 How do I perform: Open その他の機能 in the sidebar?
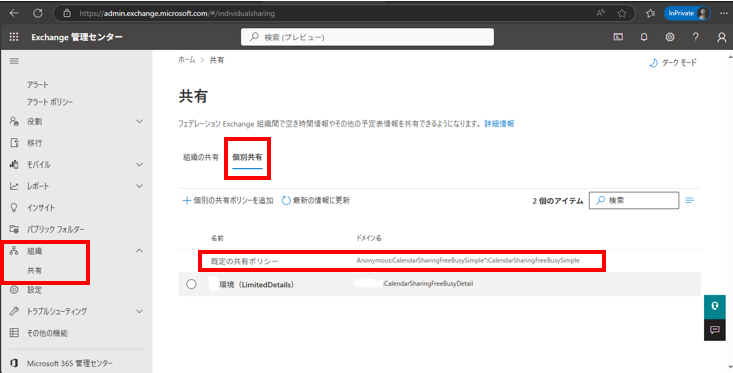tap(47, 333)
